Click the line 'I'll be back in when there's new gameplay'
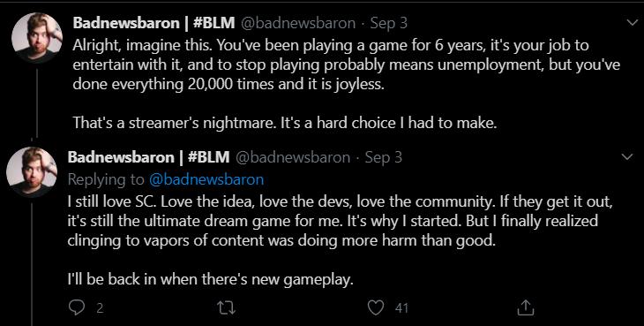This screenshot has width=644, height=326. [210, 279]
